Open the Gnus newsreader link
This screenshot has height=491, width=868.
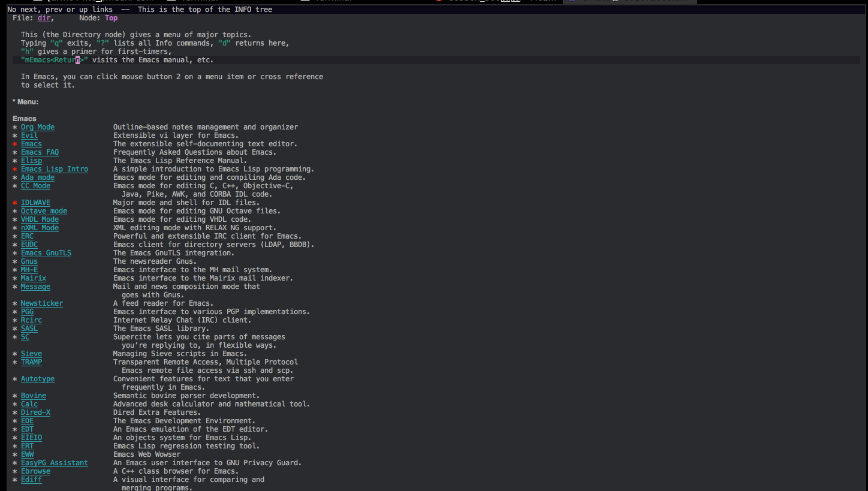pos(29,261)
